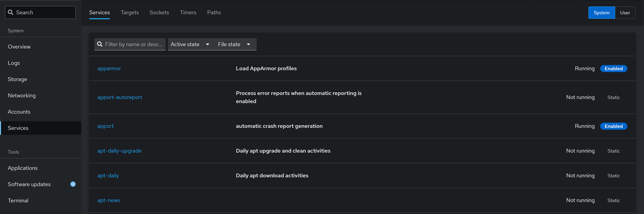Open the apparmor service link
Image resolution: width=644 pixels, height=214 pixels.
(x=109, y=68)
